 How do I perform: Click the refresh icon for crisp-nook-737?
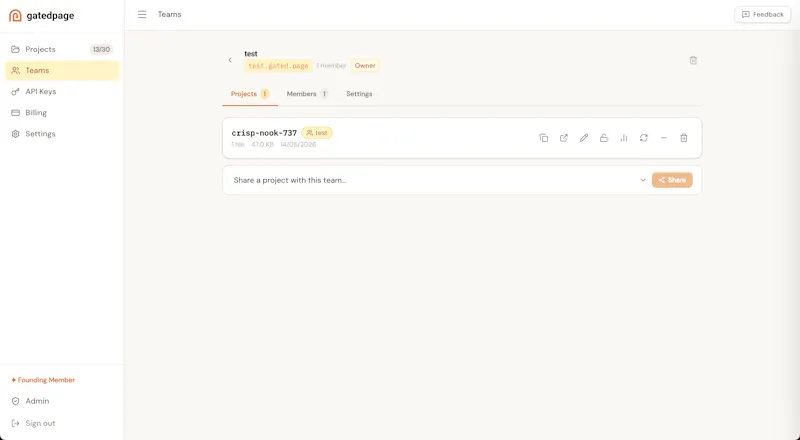tap(644, 138)
